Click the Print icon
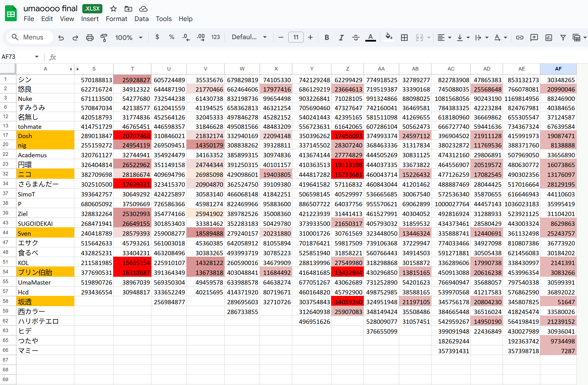Image resolution: width=588 pixels, height=385 pixels. [90, 38]
